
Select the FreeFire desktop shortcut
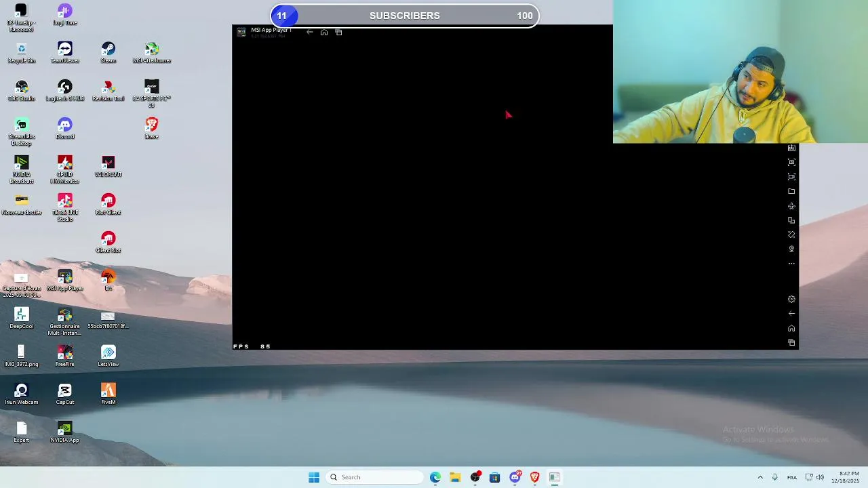(x=65, y=357)
